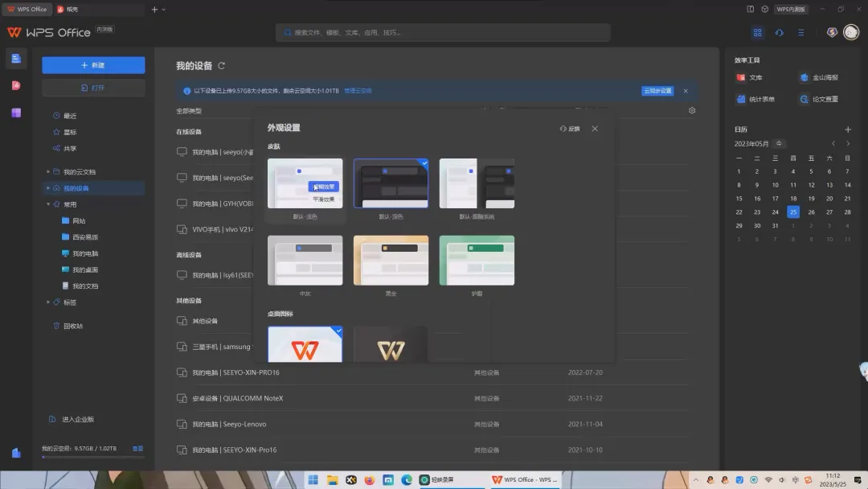Open Firefox from taskbar
Viewport: 868px width, 489px height.
pos(369,479)
